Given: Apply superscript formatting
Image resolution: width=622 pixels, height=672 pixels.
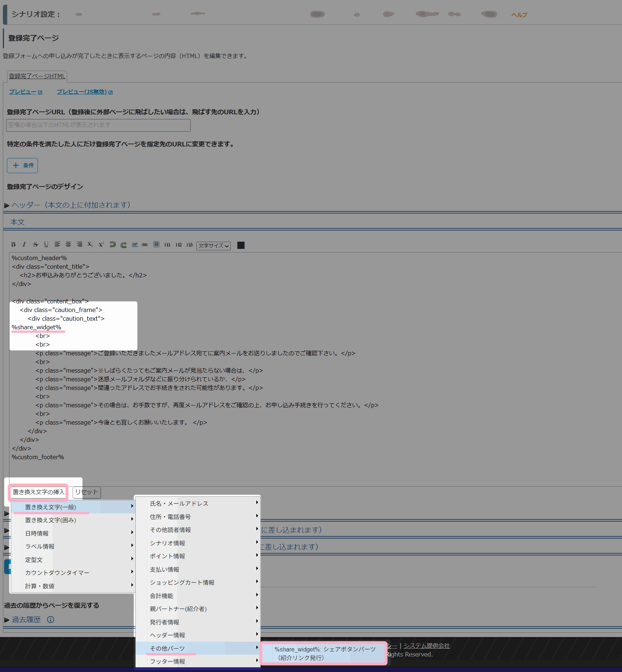Looking at the screenshot, I should (101, 245).
